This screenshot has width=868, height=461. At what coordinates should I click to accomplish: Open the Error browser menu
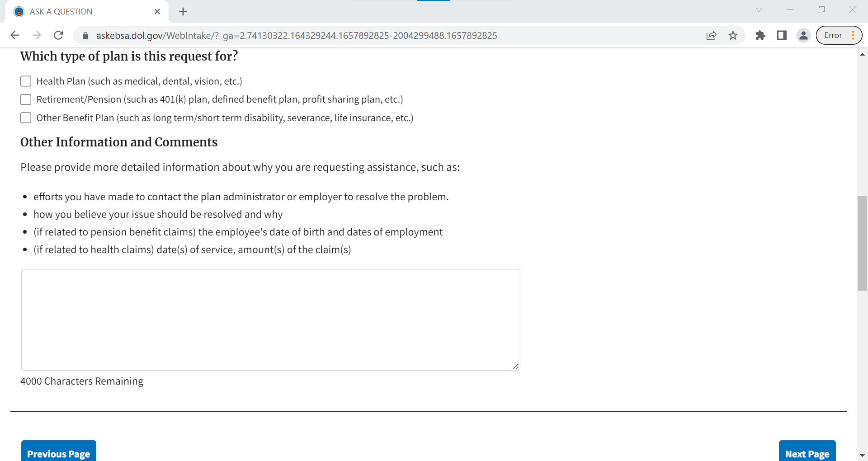[839, 35]
